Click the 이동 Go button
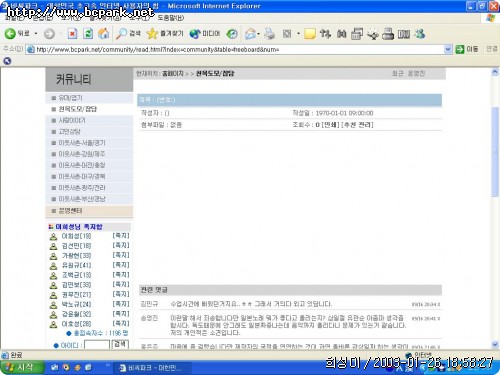 click(467, 49)
